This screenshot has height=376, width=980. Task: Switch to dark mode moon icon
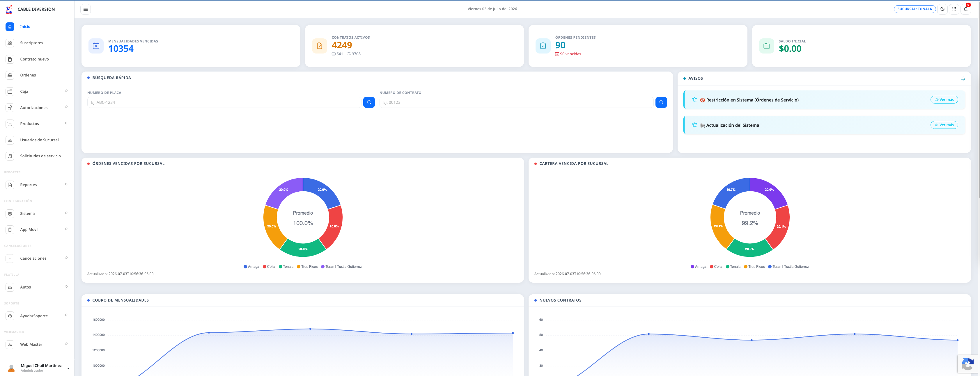coord(942,9)
